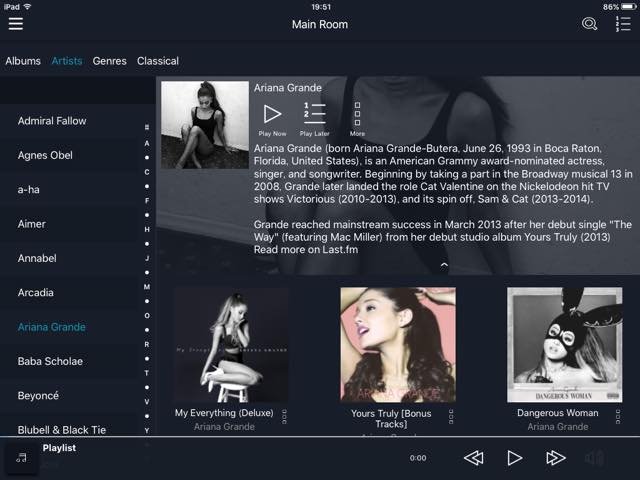Select artist Annabel

click(x=69, y=258)
